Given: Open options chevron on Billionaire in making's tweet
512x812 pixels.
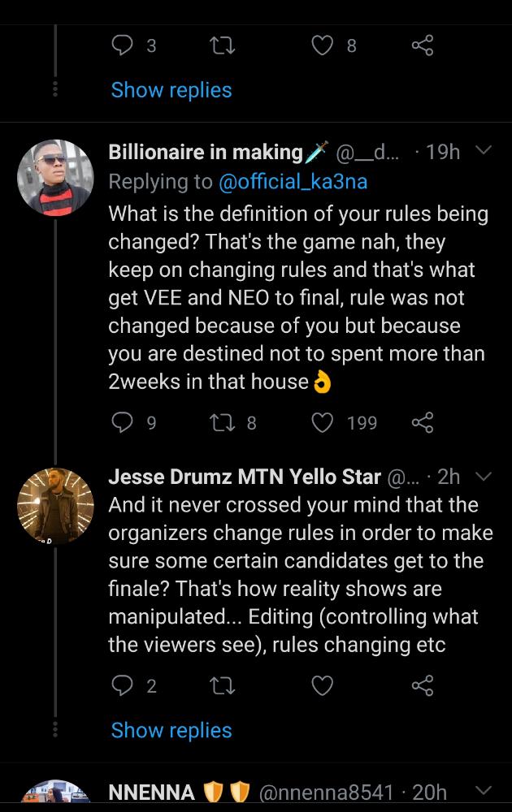Looking at the screenshot, I should pyautogui.click(x=483, y=151).
